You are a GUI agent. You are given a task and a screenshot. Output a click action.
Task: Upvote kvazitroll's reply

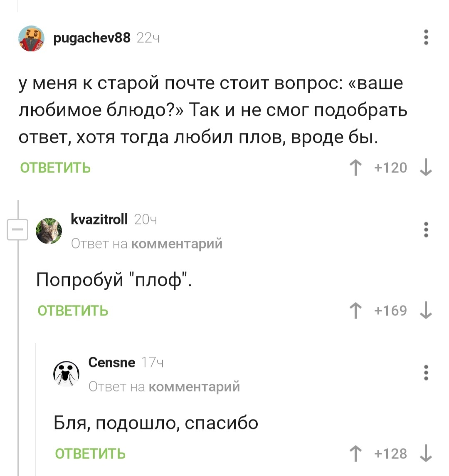(355, 311)
